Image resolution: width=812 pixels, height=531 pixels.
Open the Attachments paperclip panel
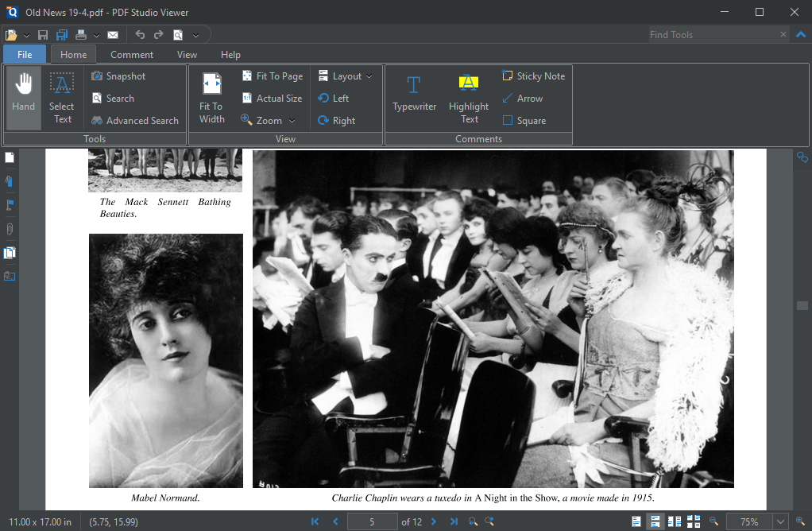(10, 228)
